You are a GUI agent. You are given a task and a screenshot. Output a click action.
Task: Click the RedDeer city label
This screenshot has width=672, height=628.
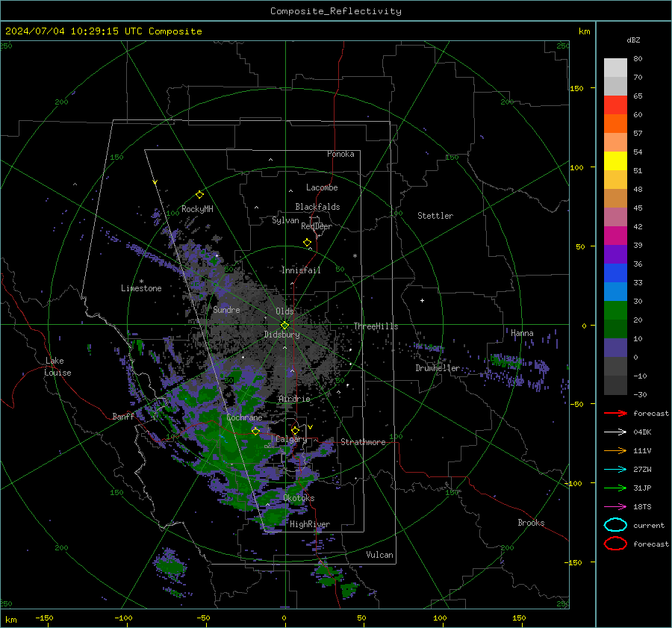click(x=317, y=226)
